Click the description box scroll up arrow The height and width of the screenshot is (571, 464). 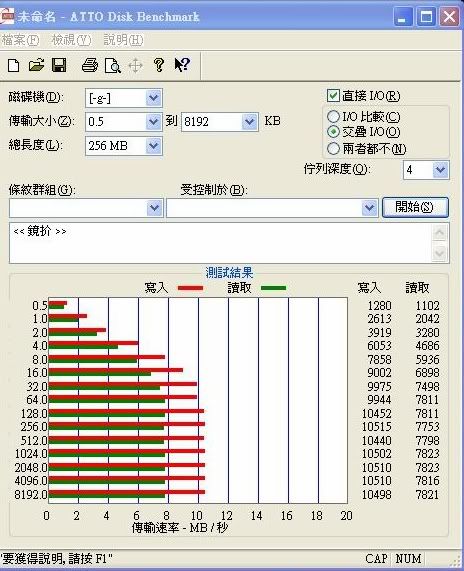pyautogui.click(x=440, y=233)
